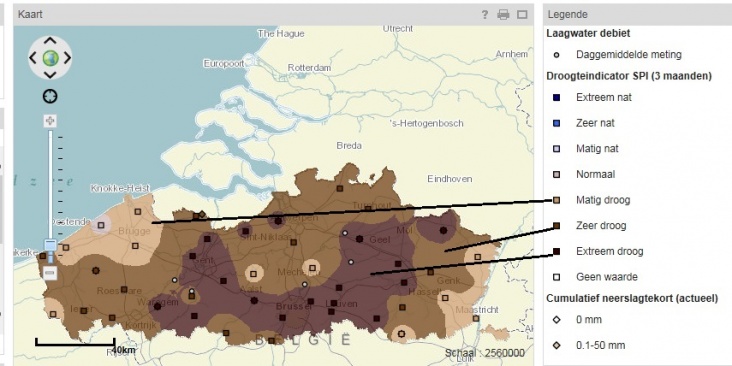Click the Legende panel header
Viewport: 732px width, 366px height.
(637, 14)
